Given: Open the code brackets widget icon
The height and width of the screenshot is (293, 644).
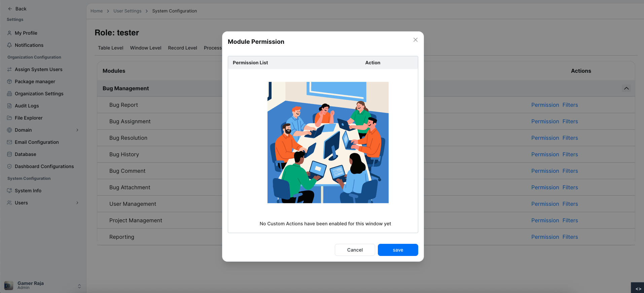Looking at the screenshot, I should pyautogui.click(x=638, y=289).
